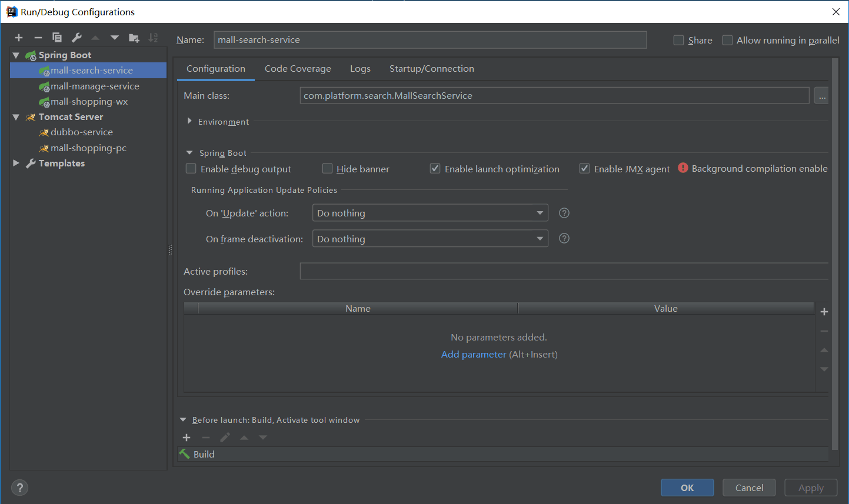Collapse the Before launch section

pyautogui.click(x=183, y=420)
